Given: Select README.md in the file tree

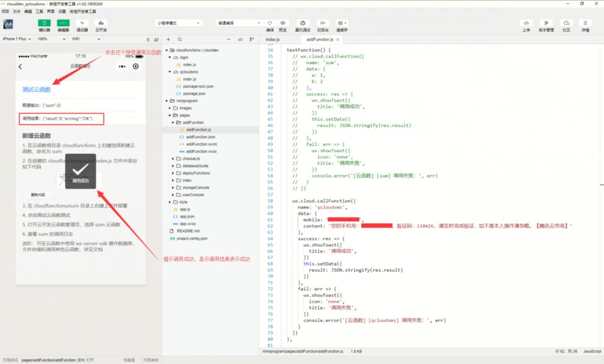Looking at the screenshot, I should coord(187,231).
